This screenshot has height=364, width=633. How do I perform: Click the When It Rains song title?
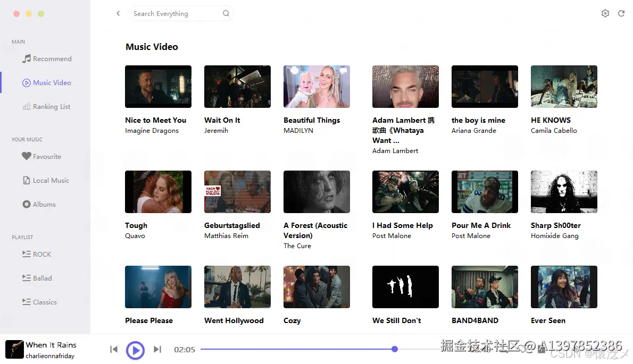point(51,345)
